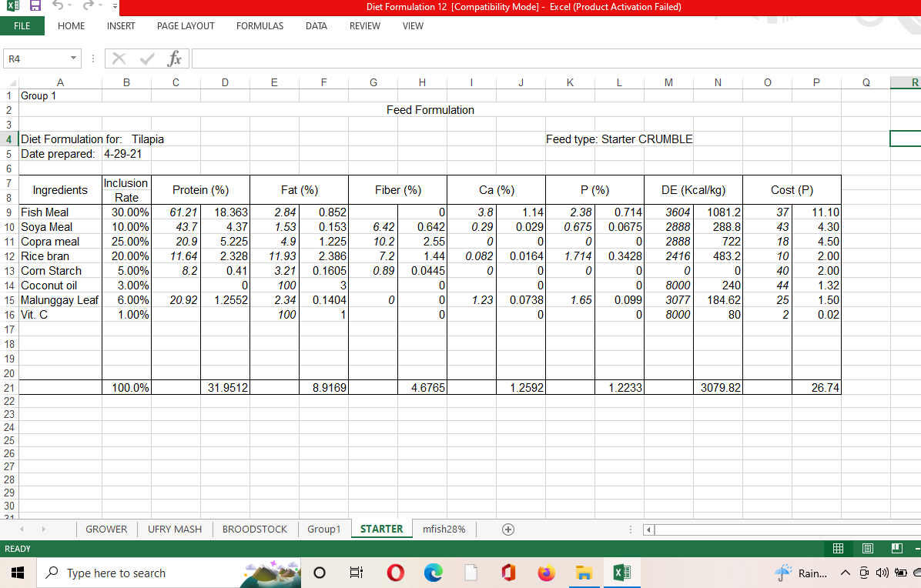Screen dimensions: 921x588
Task: Switch to Page Layout view icon
Action: pos(868,549)
